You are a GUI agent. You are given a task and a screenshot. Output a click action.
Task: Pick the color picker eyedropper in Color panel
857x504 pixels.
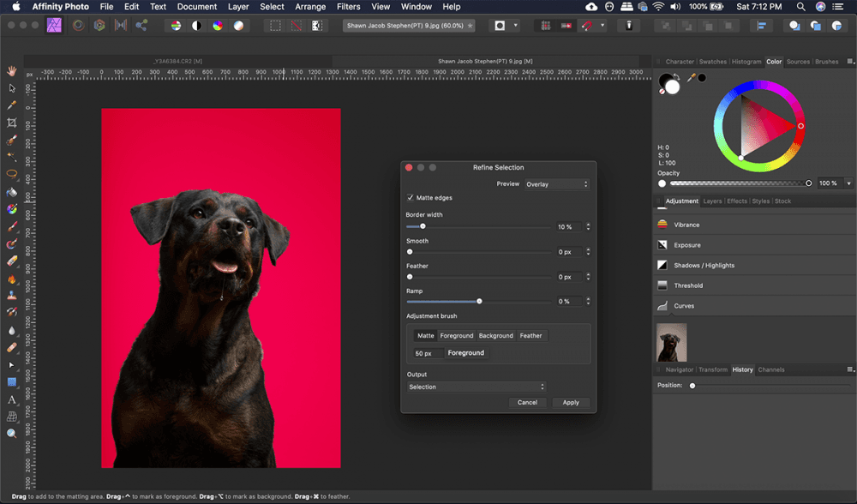pos(691,78)
